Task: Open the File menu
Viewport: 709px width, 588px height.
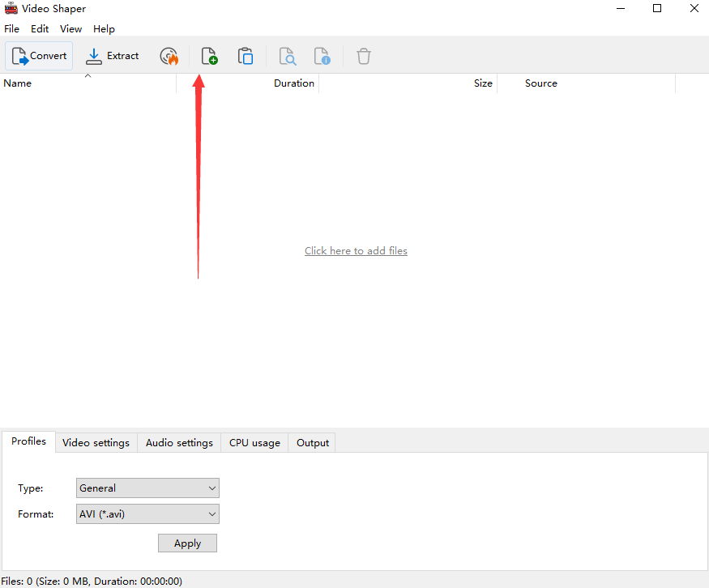Action: 12,28
